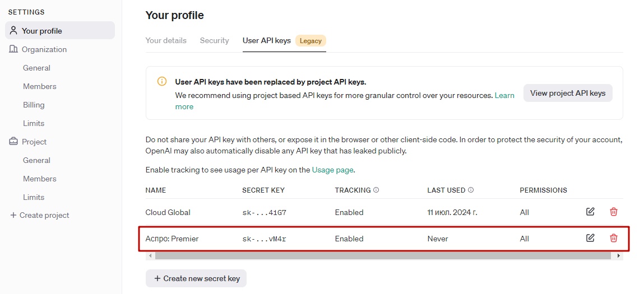Click Create project in the sidebar
The width and height of the screenshot is (644, 294).
click(x=39, y=215)
